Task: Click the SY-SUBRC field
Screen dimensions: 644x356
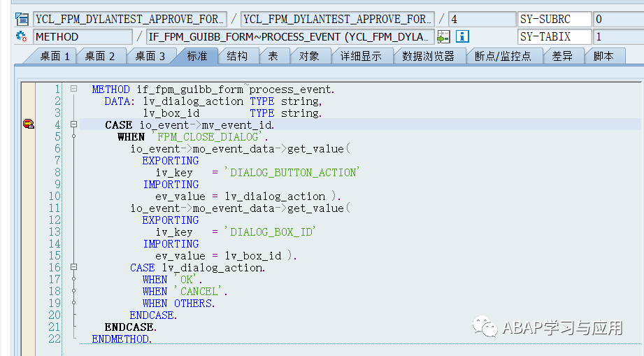Action: tap(554, 19)
